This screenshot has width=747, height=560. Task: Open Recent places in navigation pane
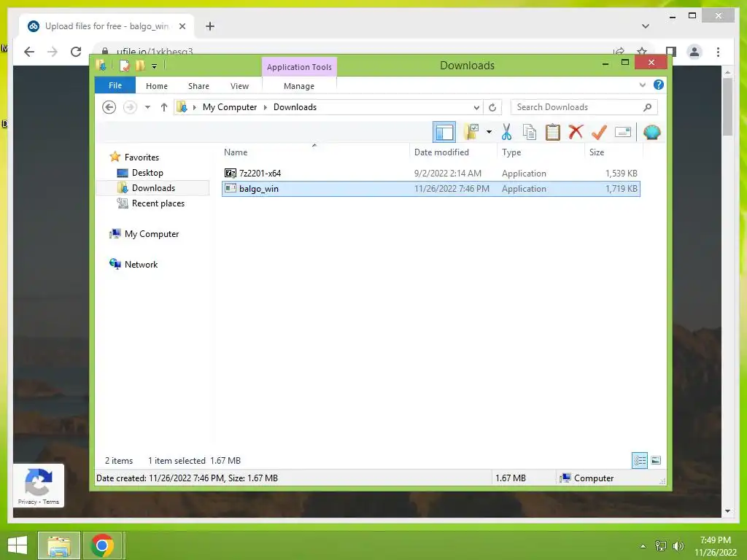(158, 203)
